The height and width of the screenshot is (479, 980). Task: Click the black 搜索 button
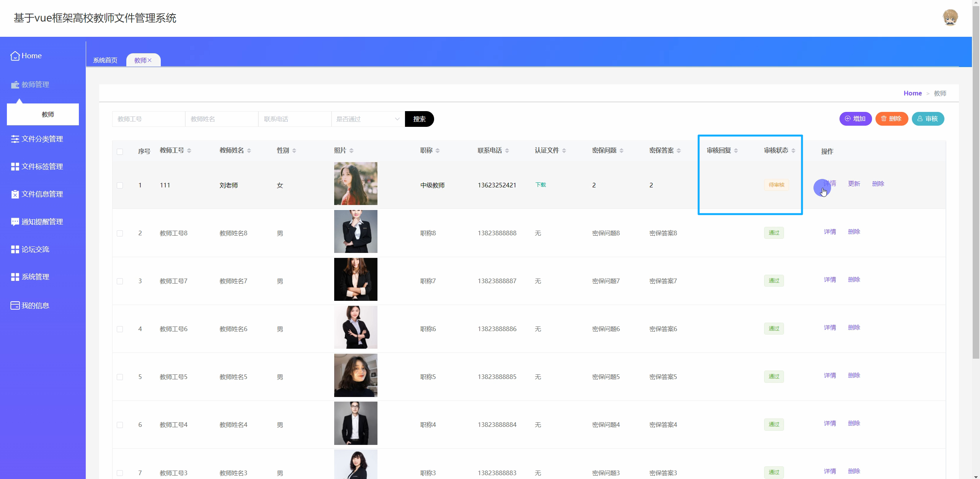click(419, 119)
